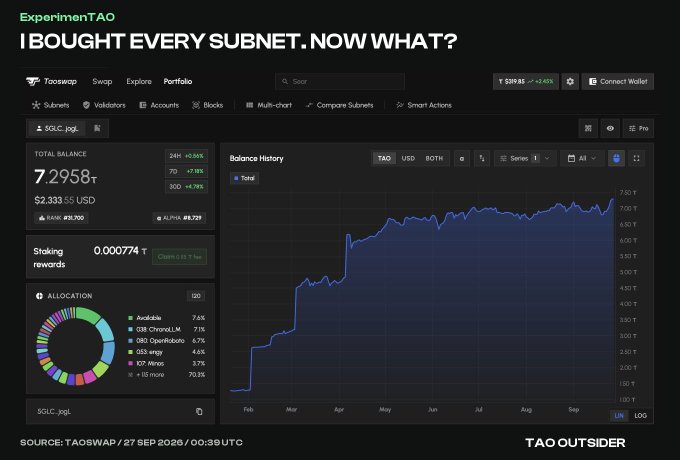Image resolution: width=680 pixels, height=460 pixels.
Task: Click the Claim staking rewards button
Action: (x=179, y=257)
